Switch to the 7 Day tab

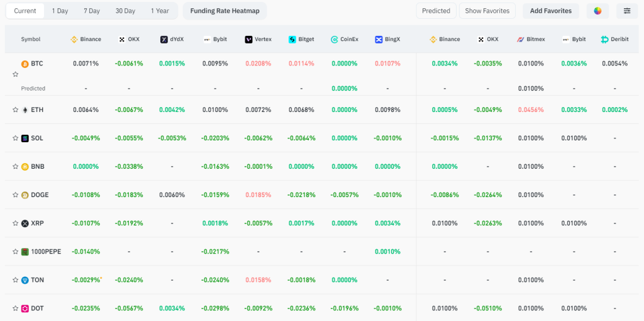[x=91, y=11]
